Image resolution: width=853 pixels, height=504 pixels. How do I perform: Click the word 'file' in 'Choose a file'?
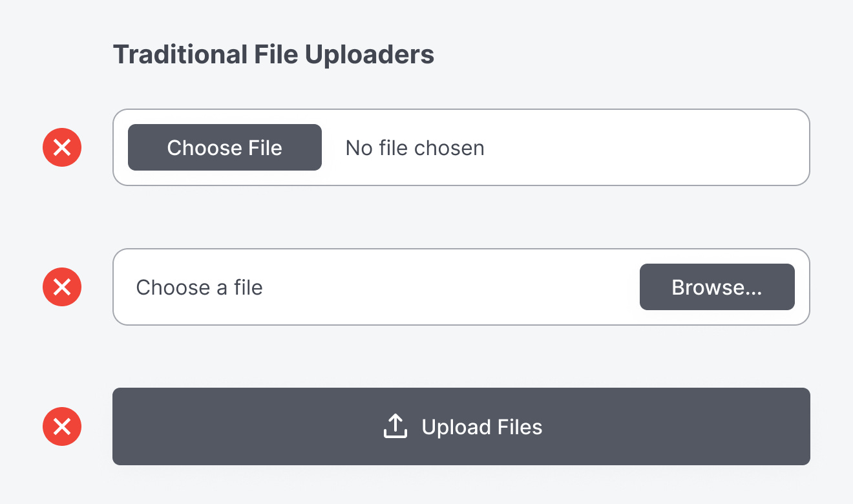[x=248, y=287]
